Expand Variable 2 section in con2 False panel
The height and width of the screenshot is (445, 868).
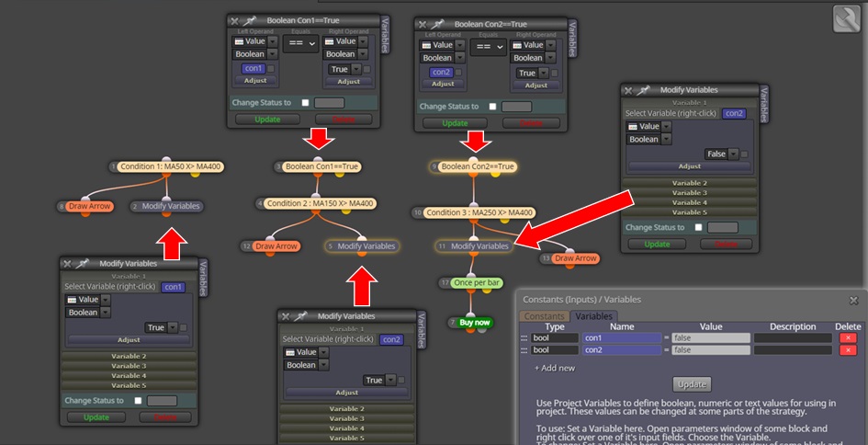click(689, 183)
